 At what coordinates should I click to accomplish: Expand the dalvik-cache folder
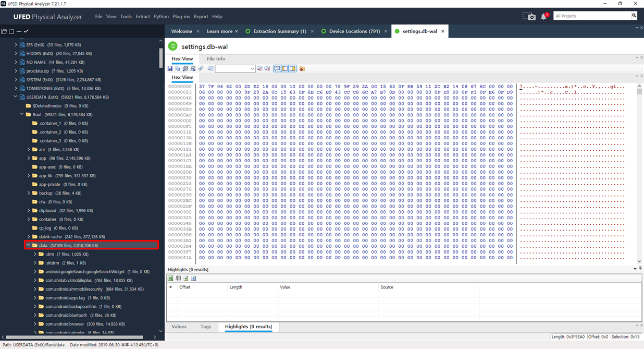[x=29, y=237]
